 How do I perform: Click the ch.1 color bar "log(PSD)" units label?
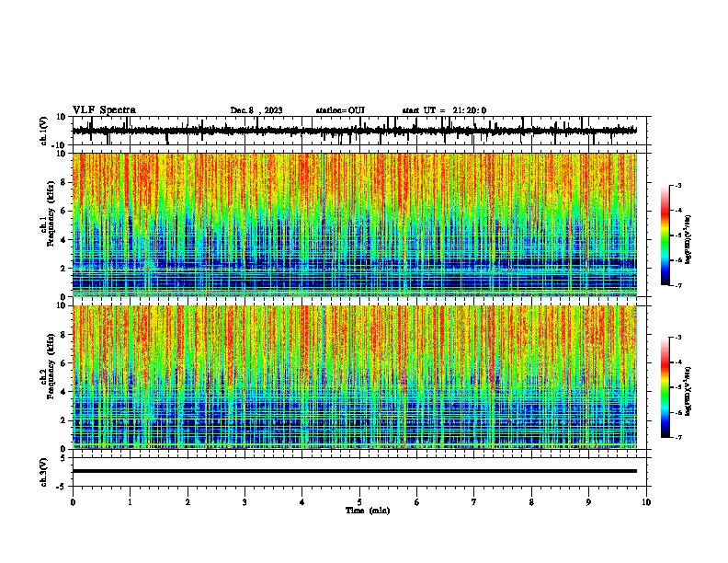pos(688,240)
